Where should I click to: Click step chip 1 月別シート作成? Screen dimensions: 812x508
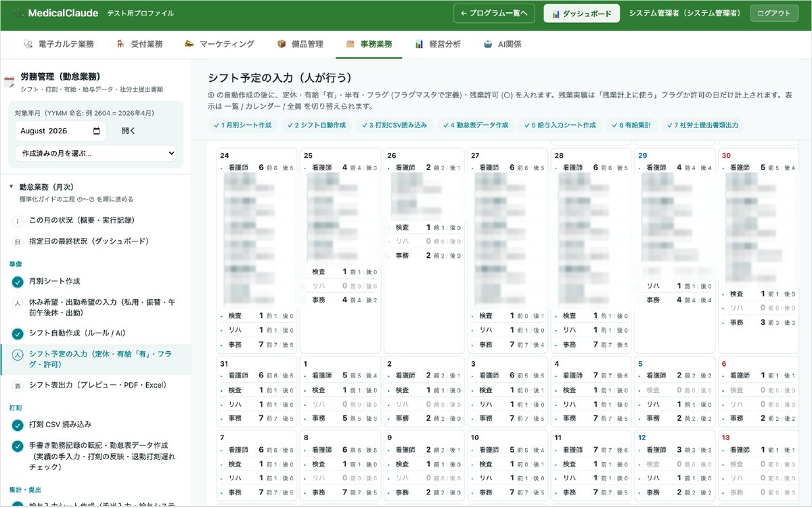click(242, 125)
